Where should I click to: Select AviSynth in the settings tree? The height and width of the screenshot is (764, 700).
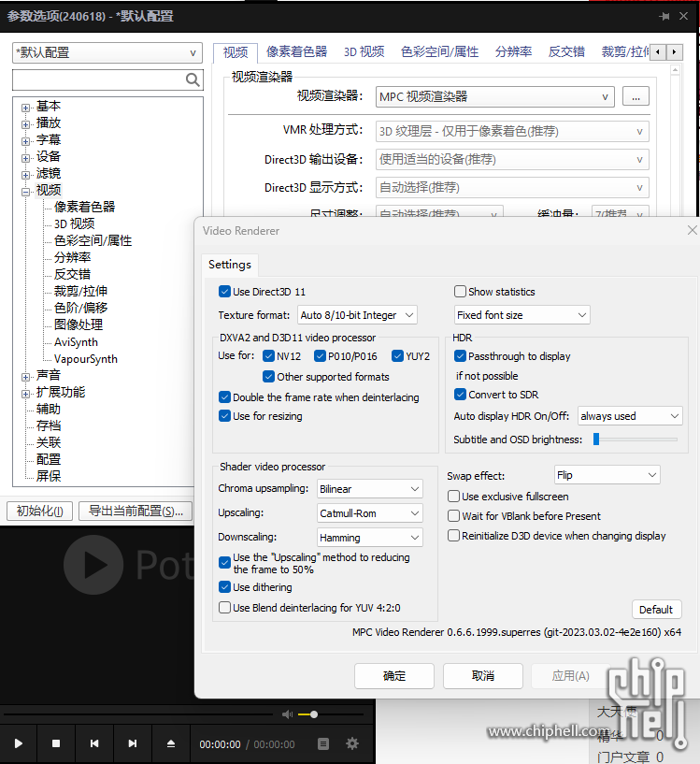point(76,342)
